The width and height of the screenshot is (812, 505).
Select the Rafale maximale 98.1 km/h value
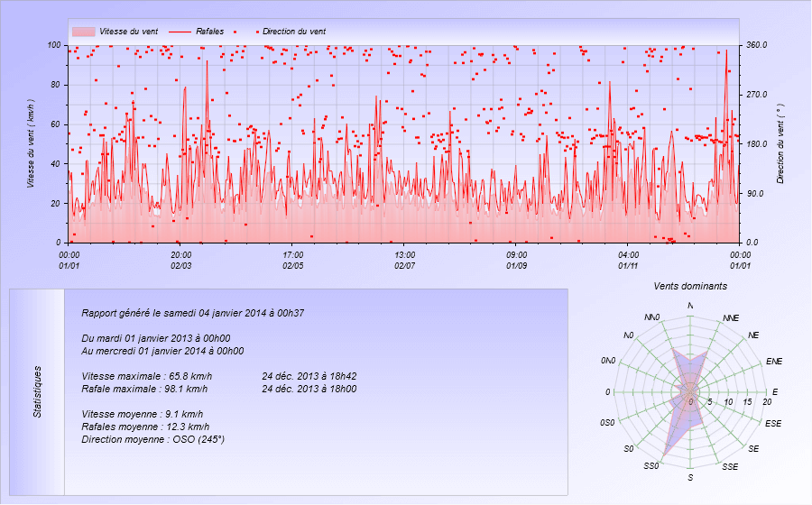146,389
